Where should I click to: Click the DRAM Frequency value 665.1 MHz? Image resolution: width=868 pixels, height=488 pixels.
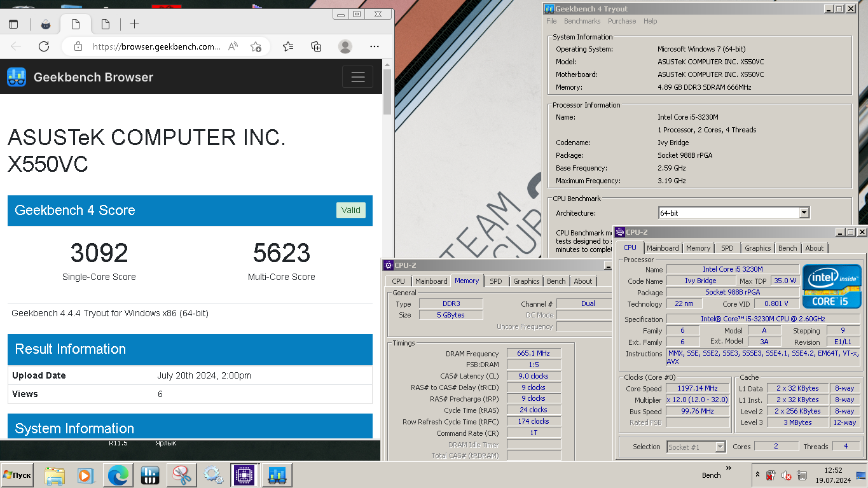534,353
